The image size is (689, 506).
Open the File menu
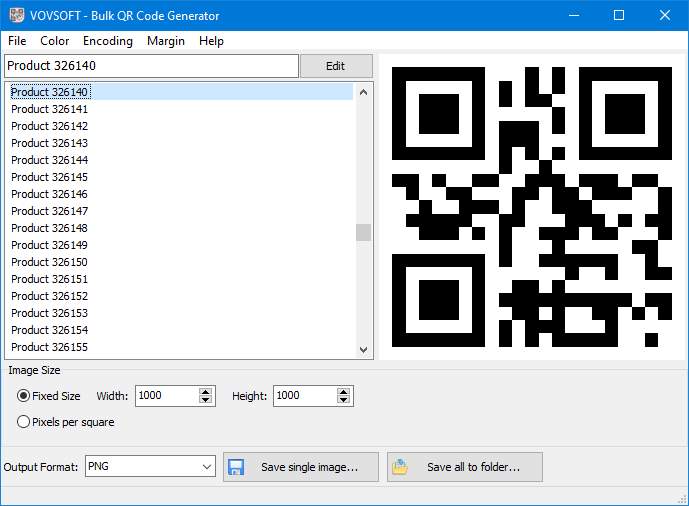coord(17,41)
